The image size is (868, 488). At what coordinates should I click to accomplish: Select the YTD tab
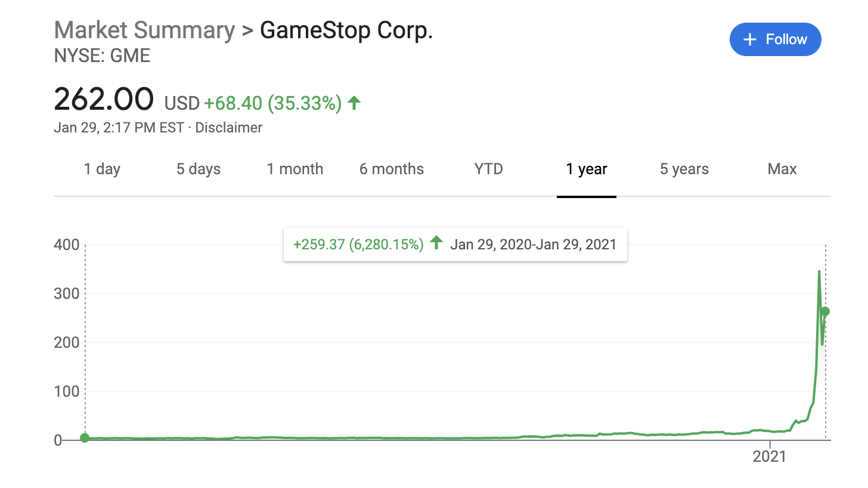(489, 169)
